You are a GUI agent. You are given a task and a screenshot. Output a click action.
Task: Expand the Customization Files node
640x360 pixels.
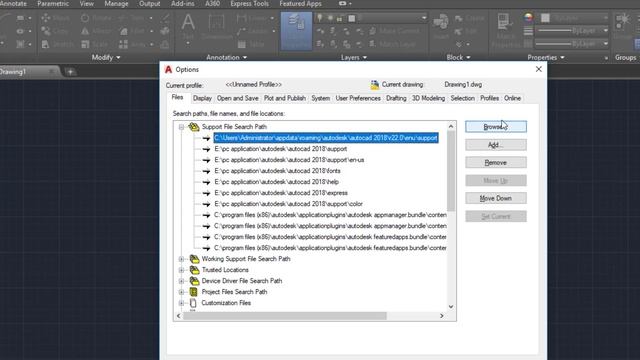click(x=182, y=303)
